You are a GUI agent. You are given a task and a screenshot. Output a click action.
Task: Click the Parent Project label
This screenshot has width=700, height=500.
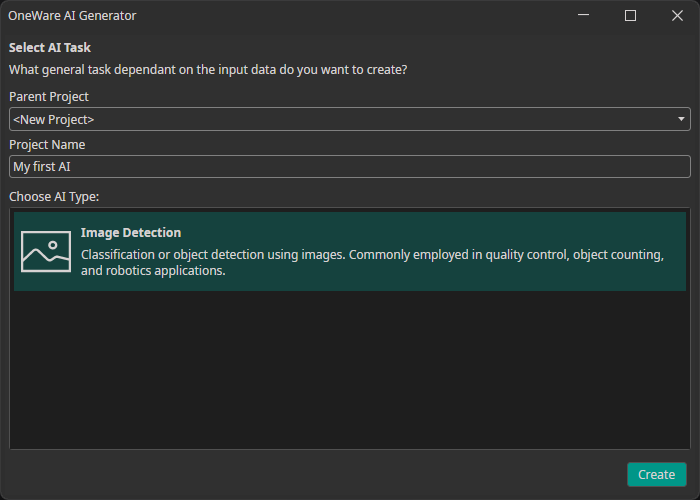pos(49,97)
